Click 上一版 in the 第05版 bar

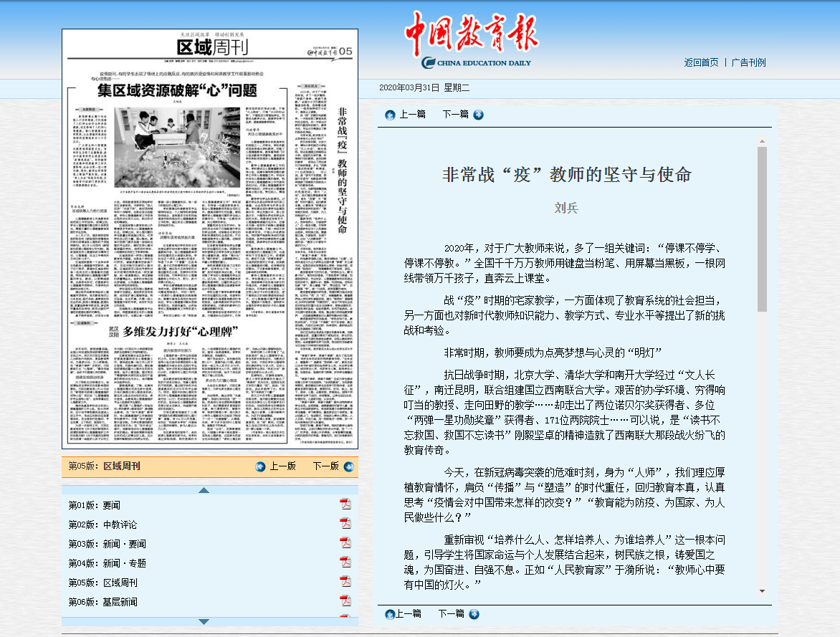283,466
